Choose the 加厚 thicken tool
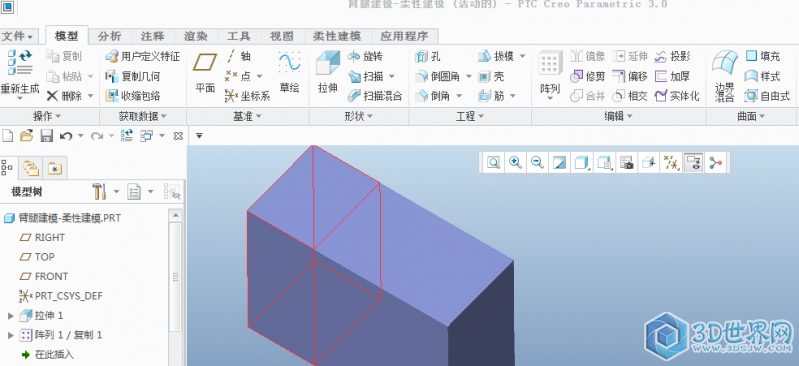This screenshot has width=799, height=366. (672, 76)
